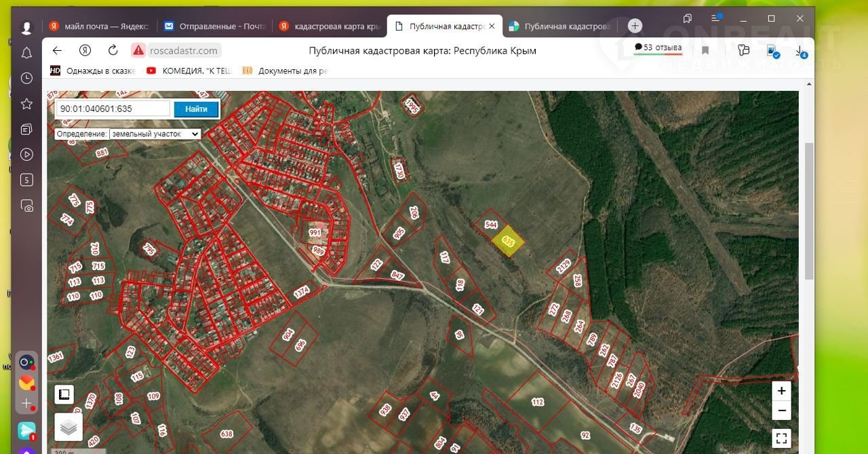This screenshot has width=868, height=454.
Task: Zoom out the map with minus button
Action: pos(781,411)
